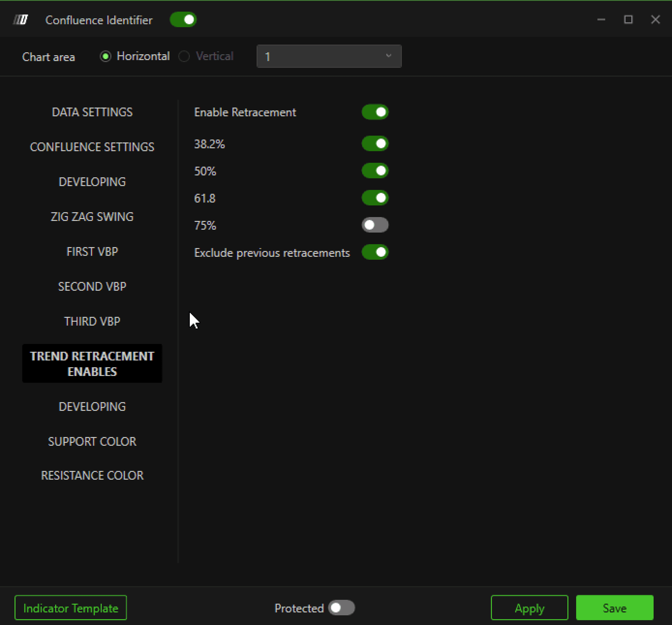Toggle the Confluence Identifier main switch
Image resolution: width=672 pixels, height=625 pixels.
click(x=183, y=20)
